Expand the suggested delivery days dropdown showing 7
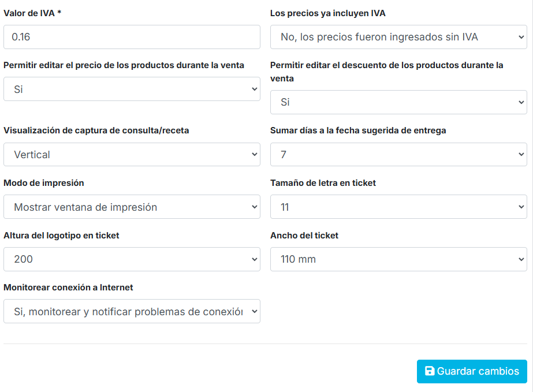This screenshot has width=533, height=392. pyautogui.click(x=398, y=155)
